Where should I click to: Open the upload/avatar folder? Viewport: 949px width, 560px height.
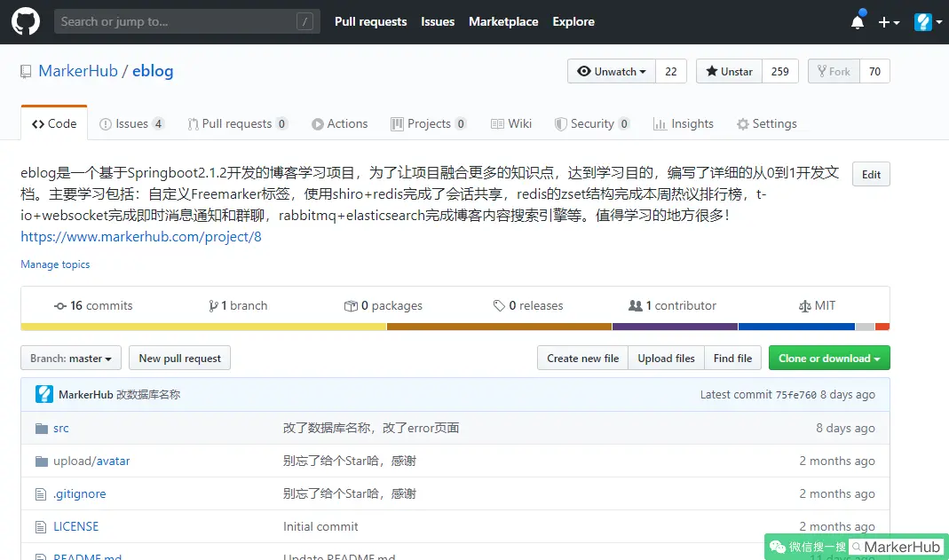(91, 461)
